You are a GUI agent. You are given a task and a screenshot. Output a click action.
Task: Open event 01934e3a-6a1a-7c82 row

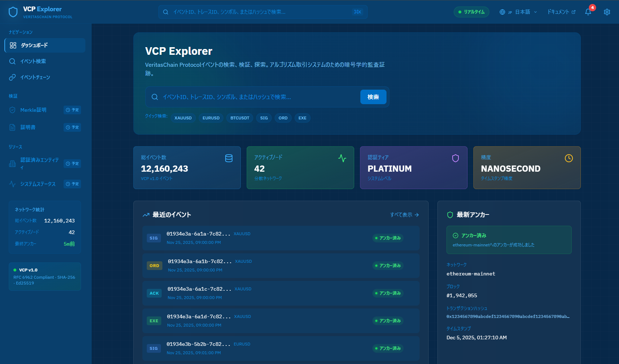click(281, 238)
